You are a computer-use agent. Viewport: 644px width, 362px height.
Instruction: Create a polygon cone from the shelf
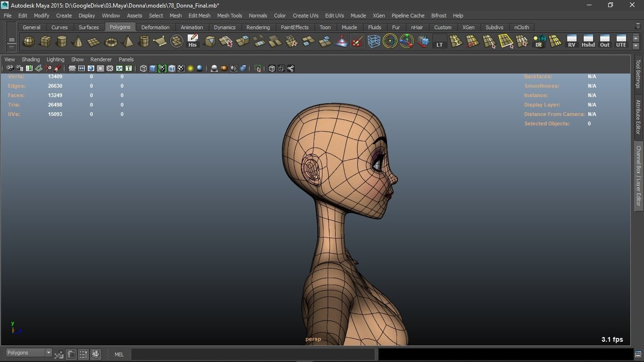tap(78, 41)
